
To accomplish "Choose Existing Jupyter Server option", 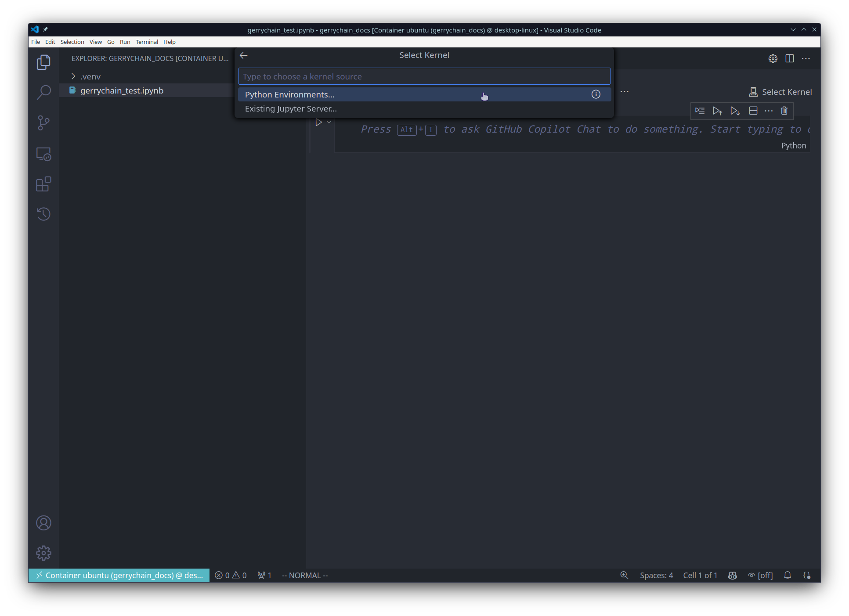I will point(291,108).
